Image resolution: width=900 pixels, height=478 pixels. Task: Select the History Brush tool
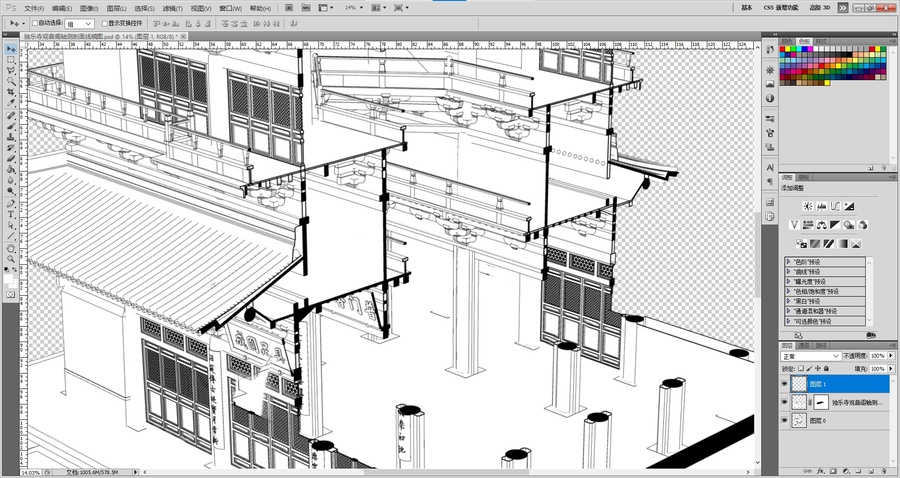pos(11,148)
